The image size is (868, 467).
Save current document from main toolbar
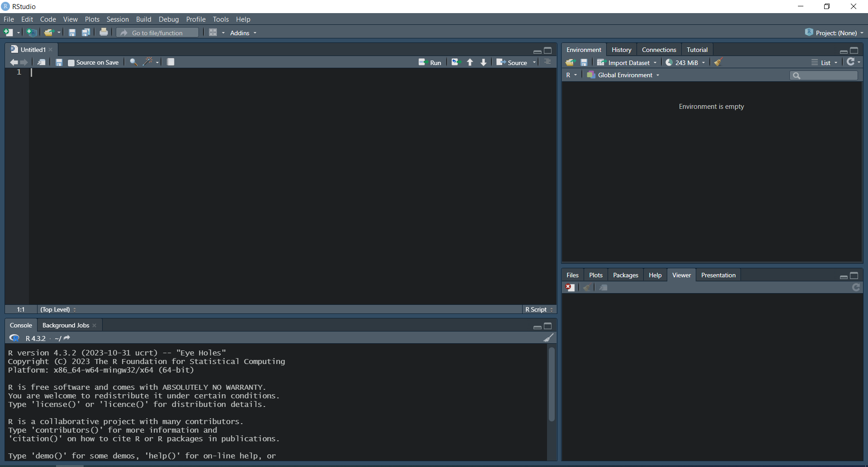click(72, 33)
